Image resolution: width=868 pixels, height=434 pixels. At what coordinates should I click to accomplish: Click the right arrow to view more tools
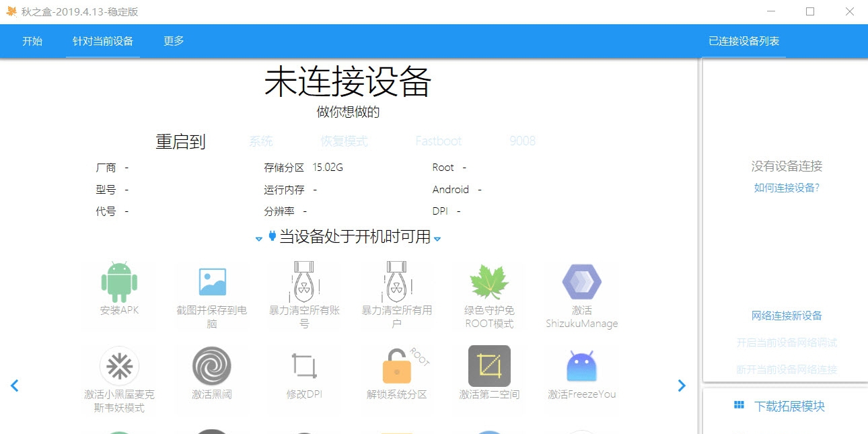pos(682,385)
